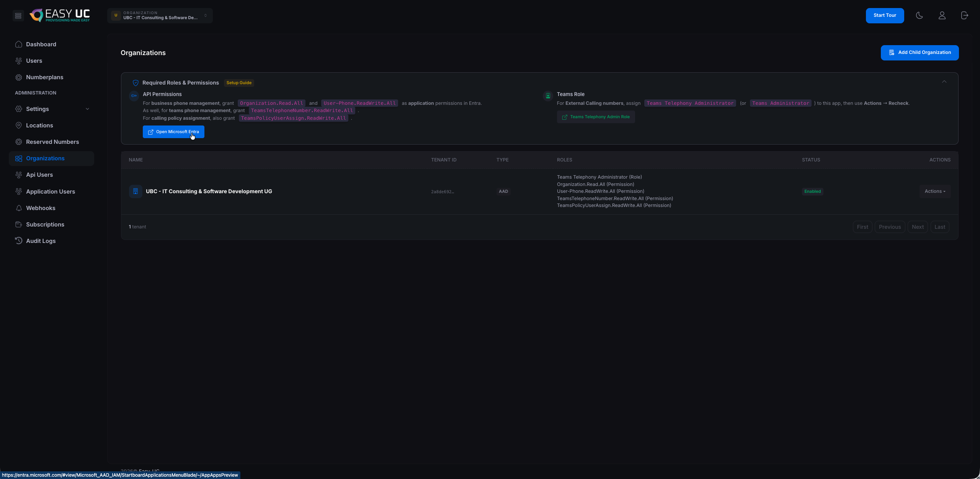Screen dimensions: 980x479
Task: Open Webhooks page
Action: pyautogui.click(x=41, y=208)
